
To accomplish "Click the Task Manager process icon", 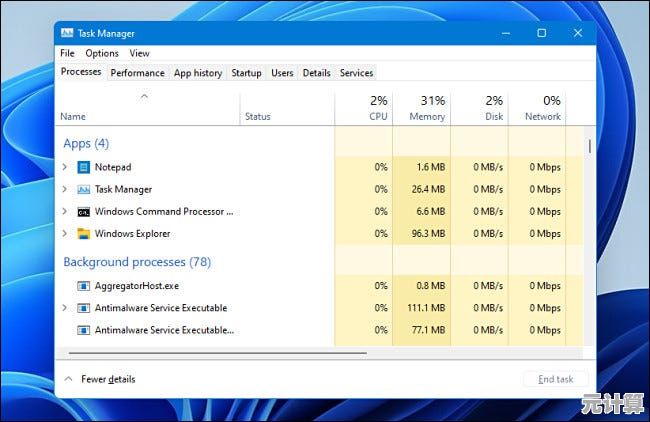I will coord(84,189).
